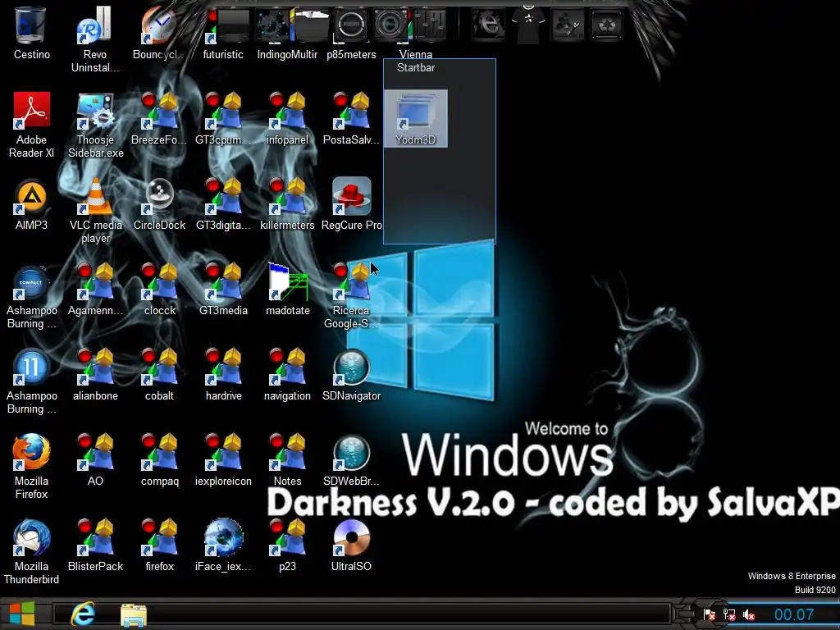Screen dimensions: 840x630
Task: Select the Ashampoo Burning compact icon
Action: point(32,282)
